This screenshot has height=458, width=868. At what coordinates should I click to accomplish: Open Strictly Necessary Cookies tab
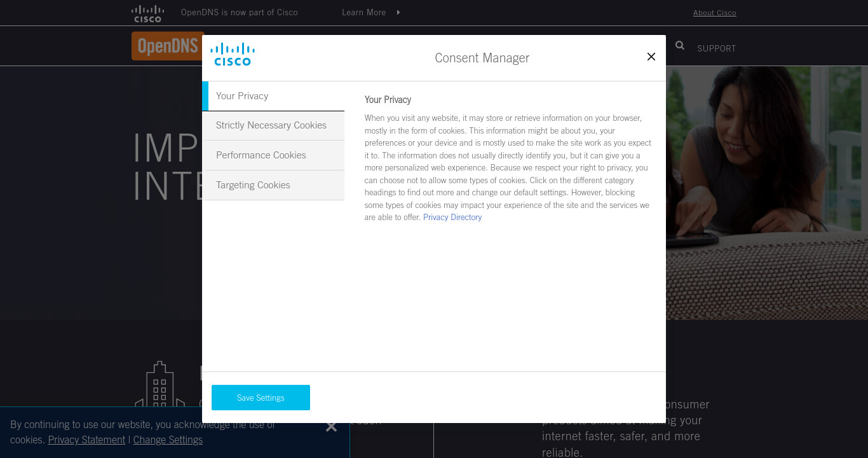tap(273, 126)
